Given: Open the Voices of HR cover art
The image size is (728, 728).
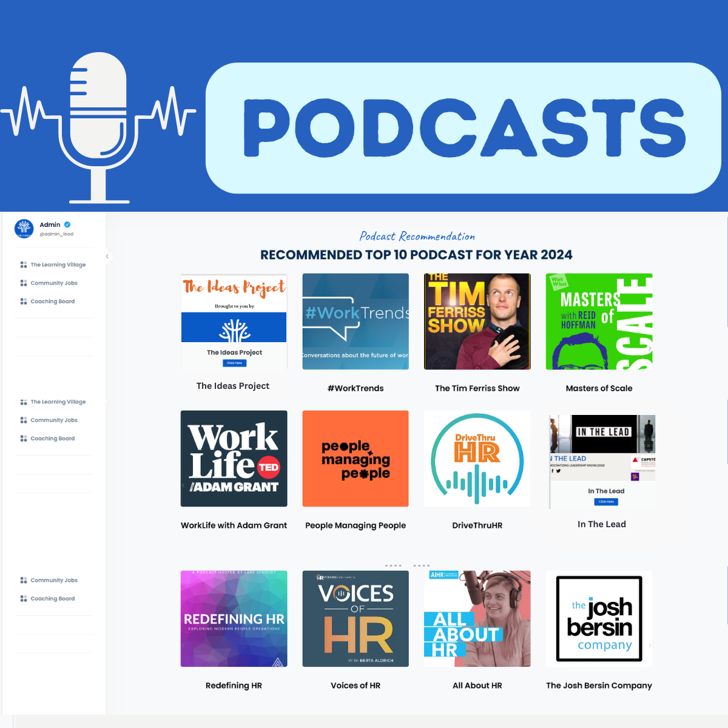Looking at the screenshot, I should click(x=356, y=619).
